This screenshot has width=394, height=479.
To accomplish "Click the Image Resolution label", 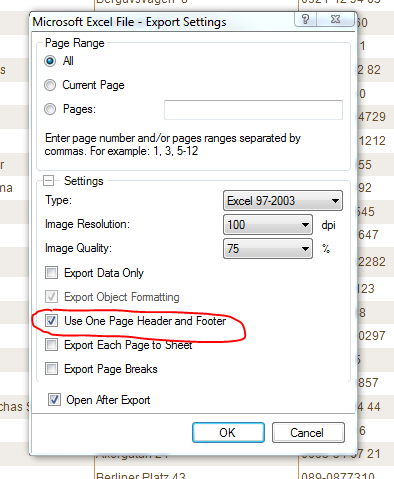I will pos(87,224).
